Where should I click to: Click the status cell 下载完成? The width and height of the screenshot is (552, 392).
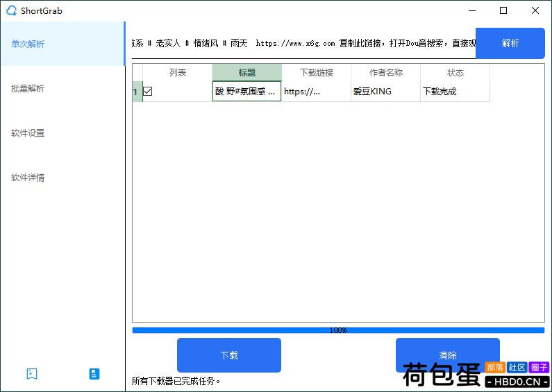tap(455, 92)
